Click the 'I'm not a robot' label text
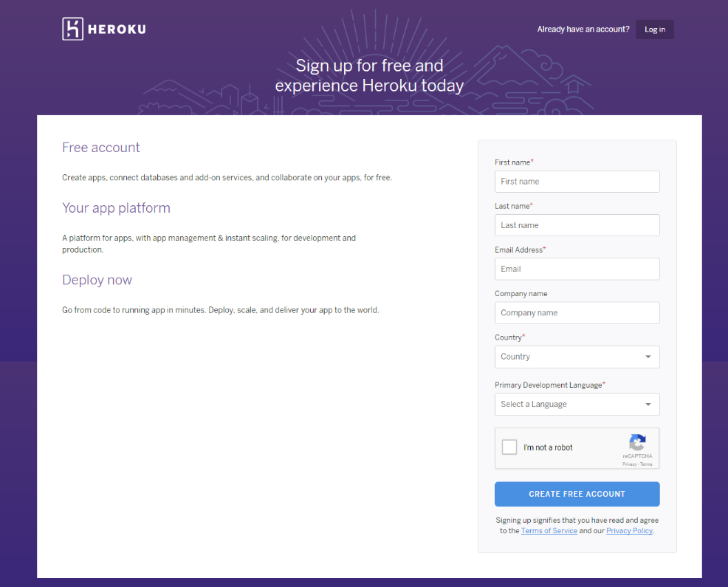 (x=548, y=447)
